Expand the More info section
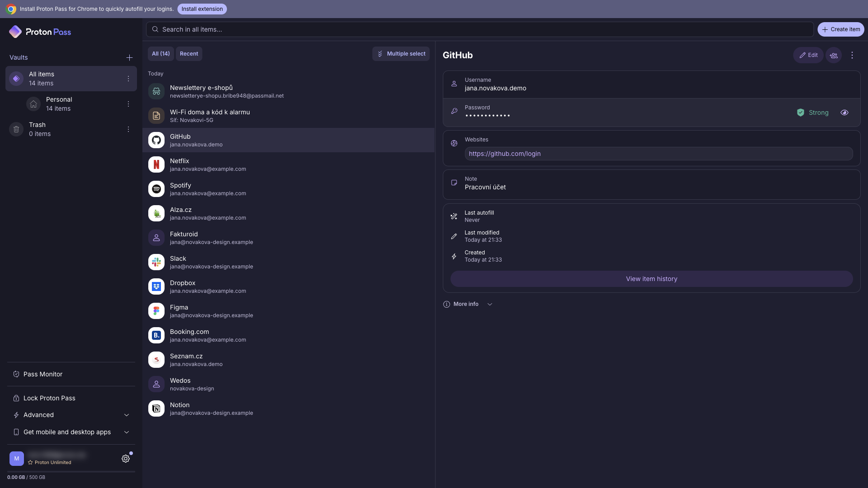 (x=468, y=304)
